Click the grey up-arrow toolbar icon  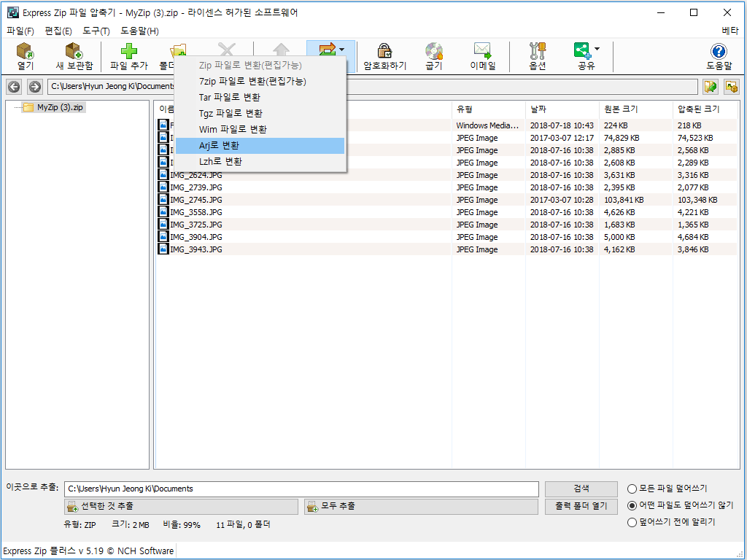[x=281, y=49]
